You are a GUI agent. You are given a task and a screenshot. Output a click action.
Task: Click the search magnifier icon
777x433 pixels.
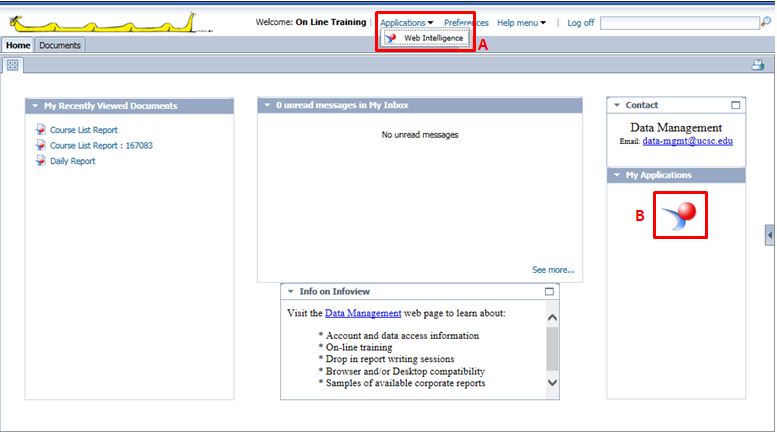(766, 22)
